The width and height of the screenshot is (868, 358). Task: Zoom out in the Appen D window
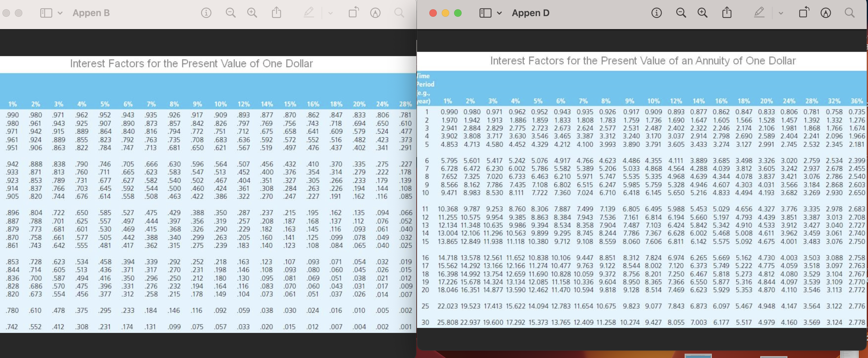(x=681, y=13)
